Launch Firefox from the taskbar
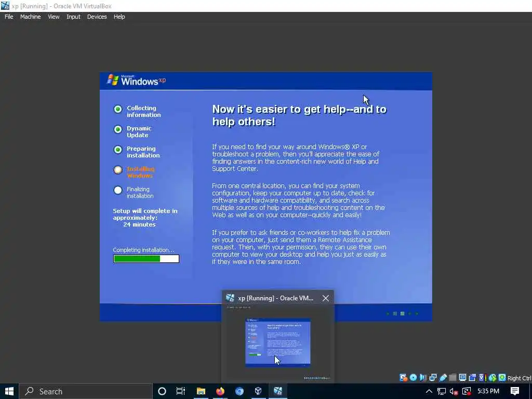The height and width of the screenshot is (399, 532). pos(220,391)
